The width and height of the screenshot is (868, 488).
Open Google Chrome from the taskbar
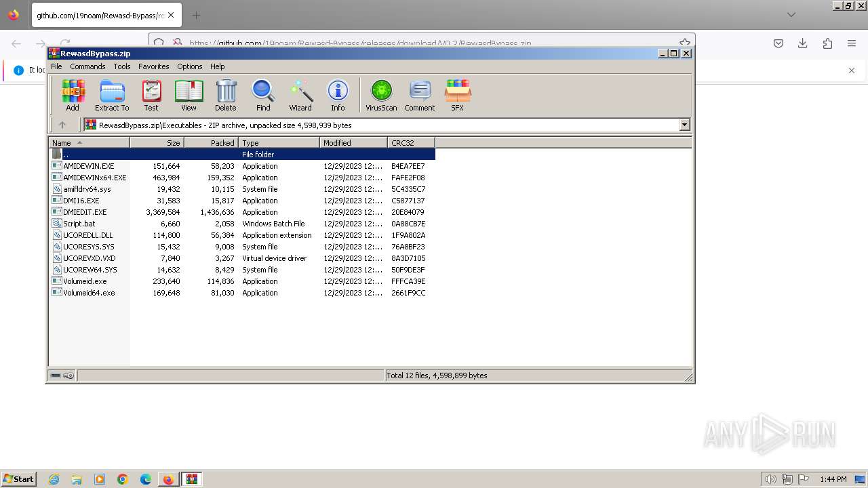click(x=123, y=479)
